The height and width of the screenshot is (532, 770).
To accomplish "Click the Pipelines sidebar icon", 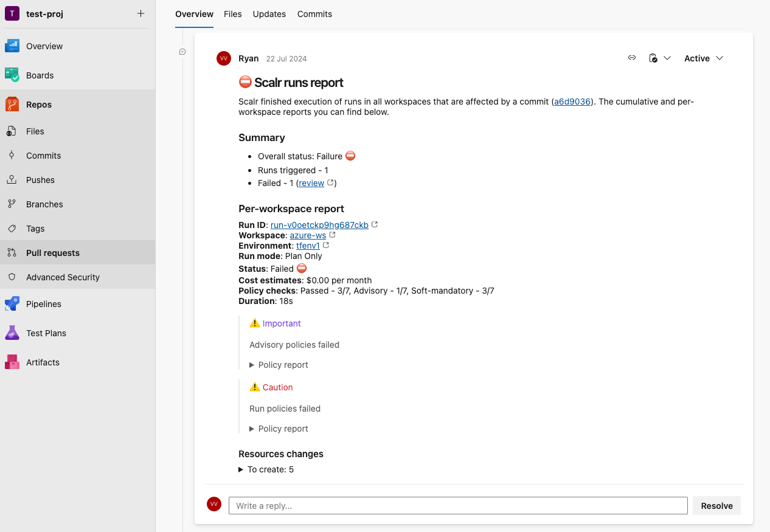I will coord(12,304).
